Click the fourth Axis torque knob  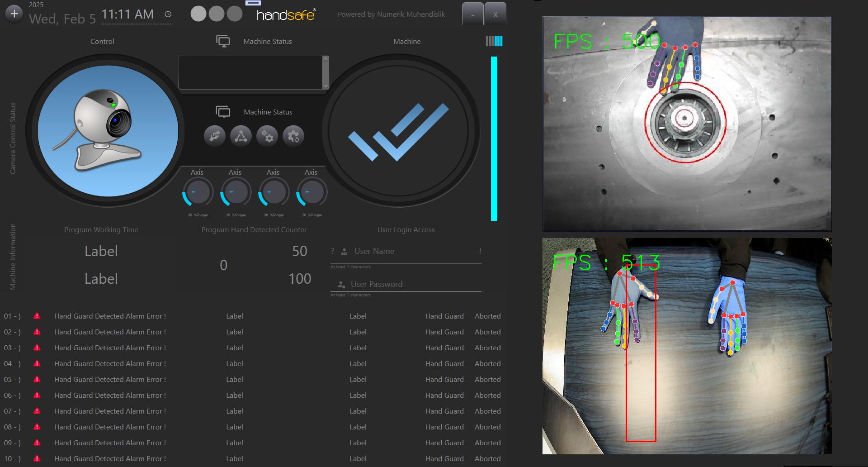[x=311, y=192]
